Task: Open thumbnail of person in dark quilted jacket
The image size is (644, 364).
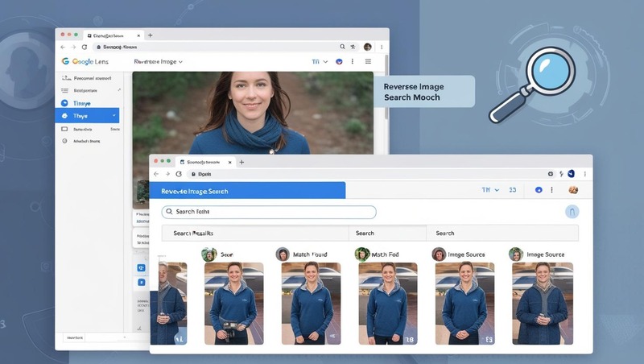Action: tap(543, 303)
